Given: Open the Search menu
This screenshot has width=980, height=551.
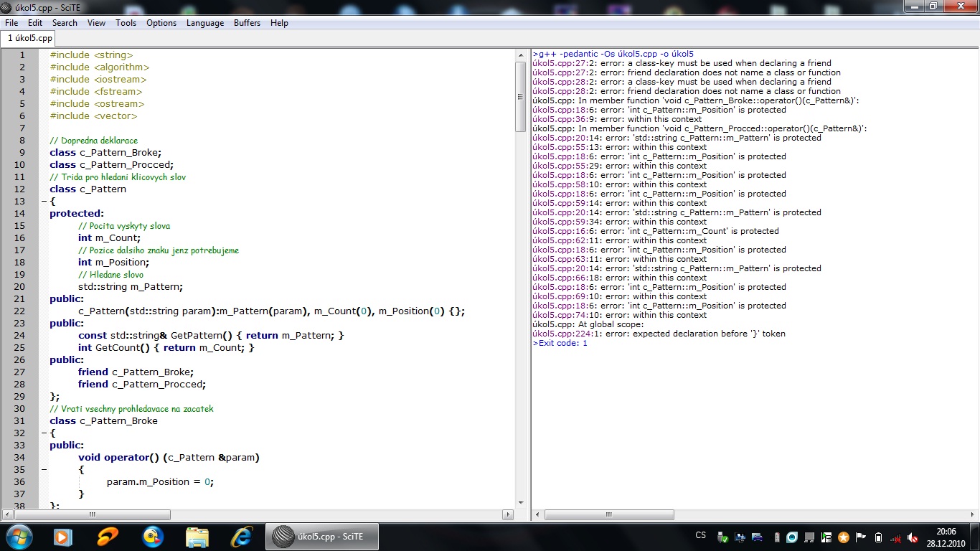Looking at the screenshot, I should (65, 23).
